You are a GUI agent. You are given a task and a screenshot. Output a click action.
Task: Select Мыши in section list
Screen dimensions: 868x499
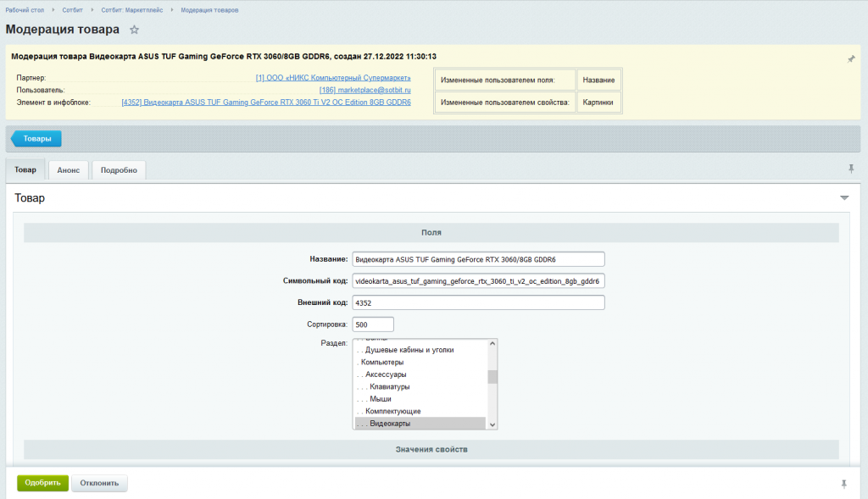pos(420,399)
